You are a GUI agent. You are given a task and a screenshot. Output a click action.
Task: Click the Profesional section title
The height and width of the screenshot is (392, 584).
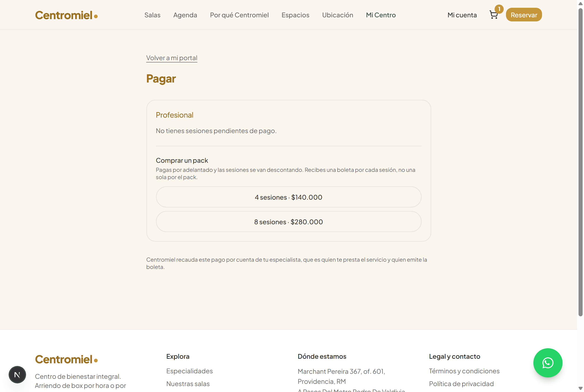(174, 115)
